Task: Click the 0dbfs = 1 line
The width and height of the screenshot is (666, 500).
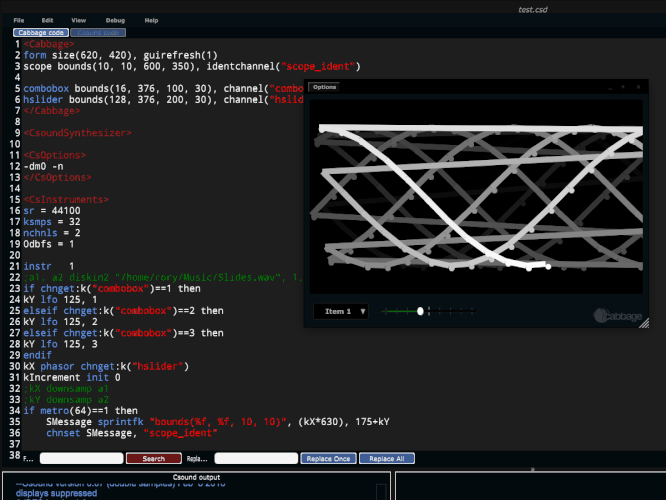Action: point(49,244)
